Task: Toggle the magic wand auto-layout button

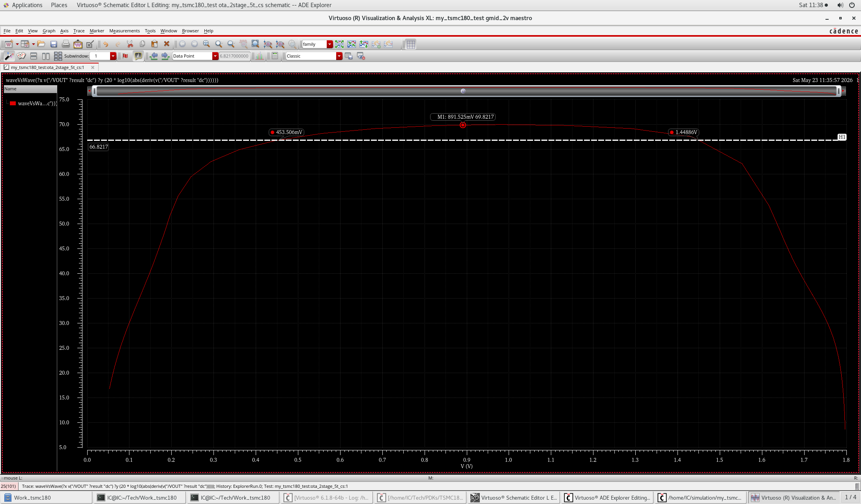Action: (9, 56)
